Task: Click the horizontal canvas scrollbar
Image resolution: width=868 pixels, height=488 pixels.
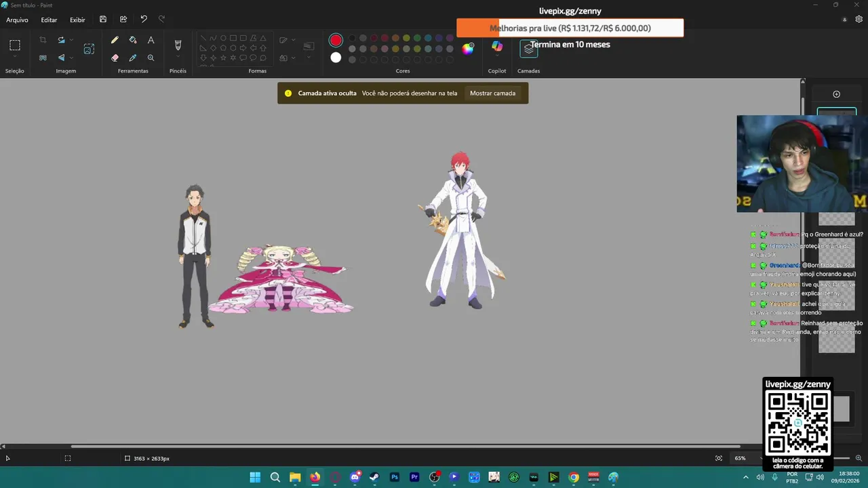Action: pos(406,446)
